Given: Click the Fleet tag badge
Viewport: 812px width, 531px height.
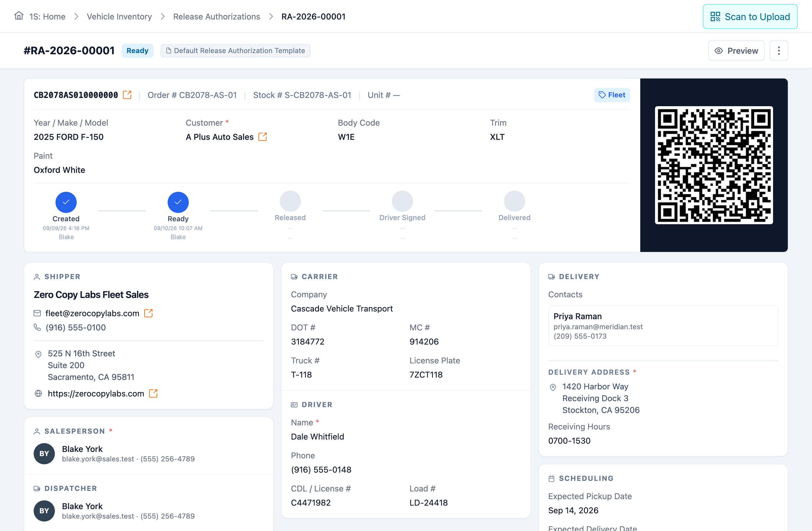Looking at the screenshot, I should 612,95.
